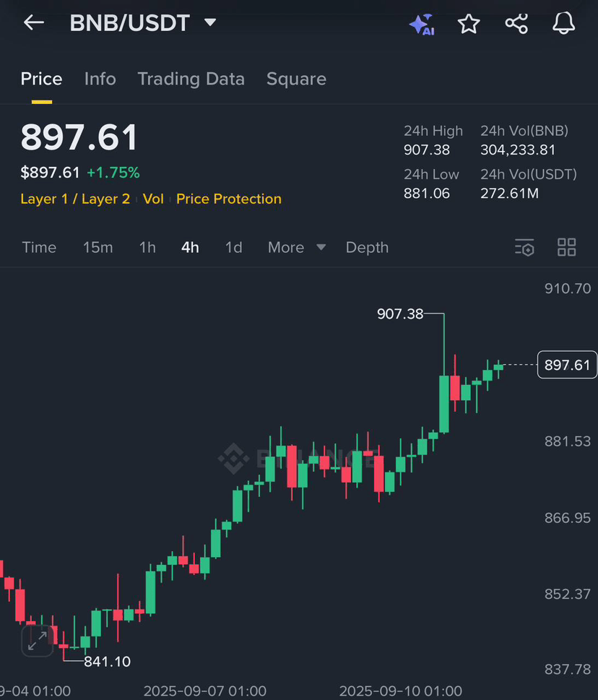Open the AI assistant sparkle icon
This screenshot has height=700, width=598.
(x=422, y=24)
